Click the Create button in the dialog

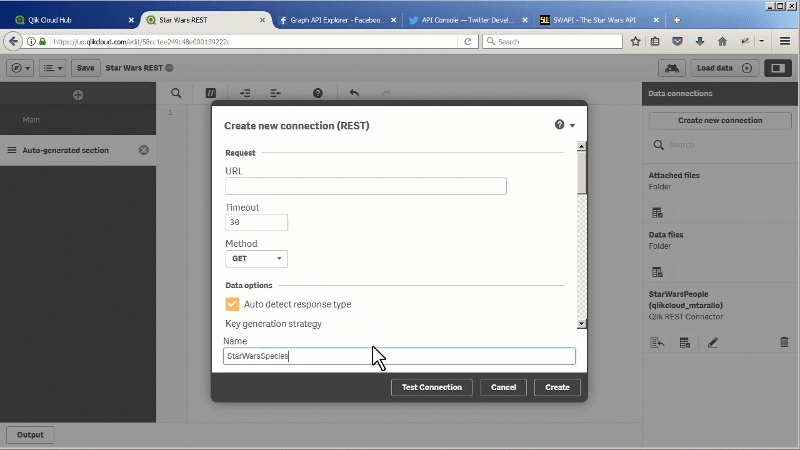557,387
